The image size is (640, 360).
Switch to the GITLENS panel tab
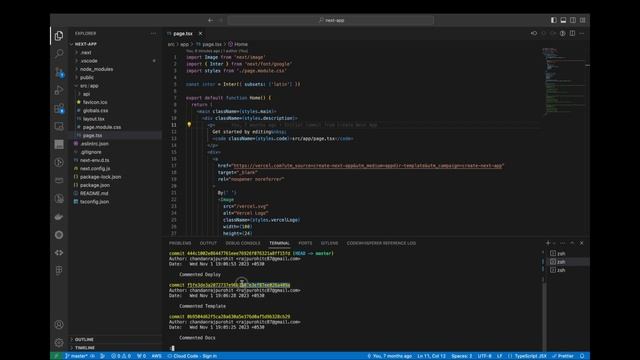tap(329, 243)
